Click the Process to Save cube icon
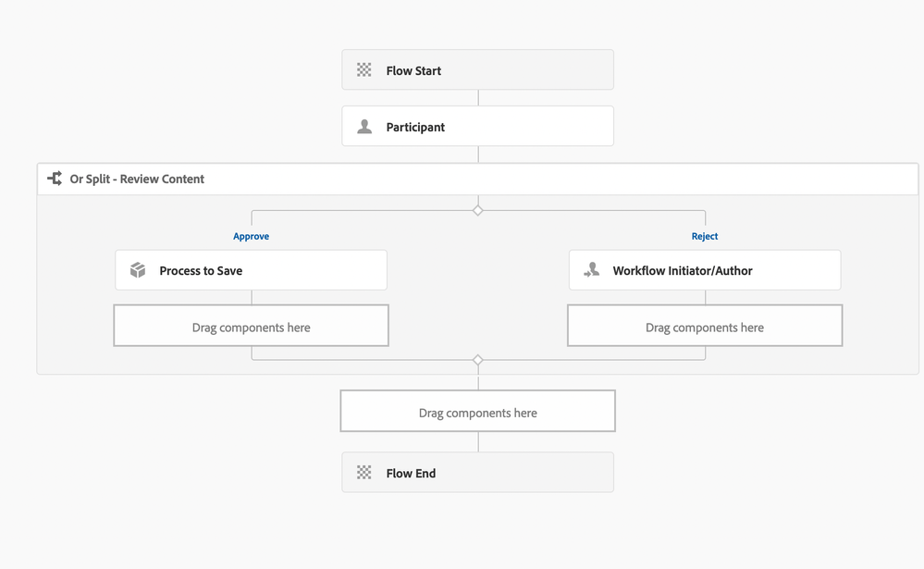924x569 pixels. point(138,270)
